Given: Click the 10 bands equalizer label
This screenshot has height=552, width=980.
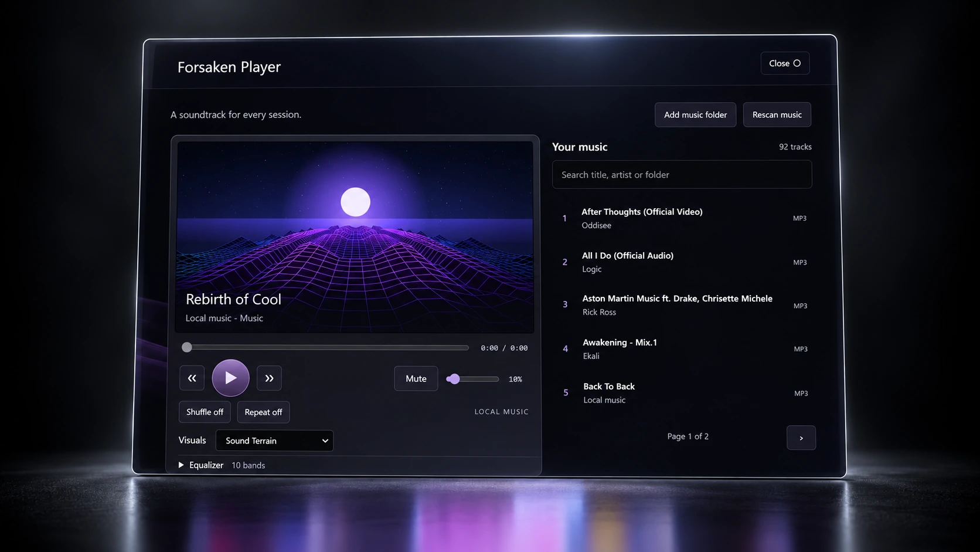Looking at the screenshot, I should (x=248, y=465).
